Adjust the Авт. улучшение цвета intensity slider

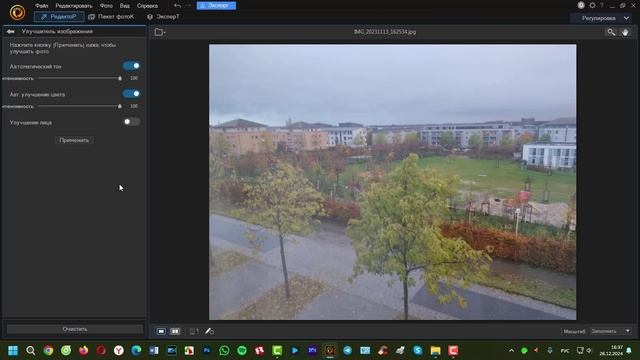pyautogui.click(x=80, y=106)
